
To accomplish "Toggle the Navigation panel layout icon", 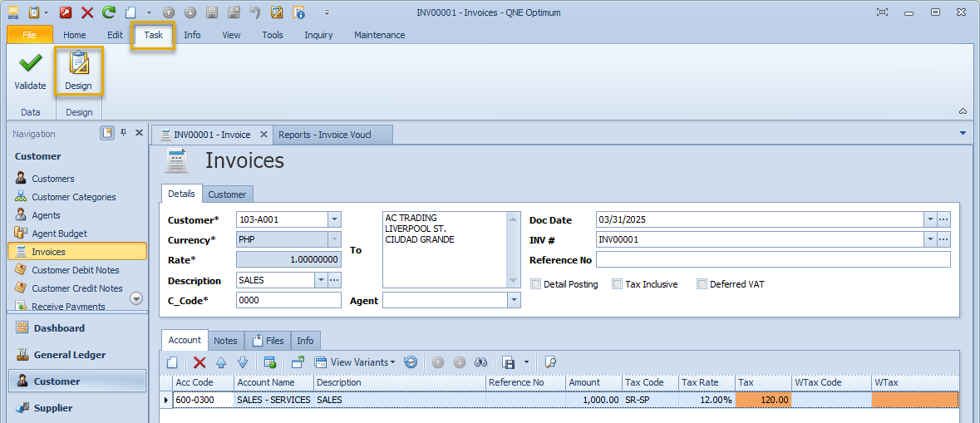I will [107, 132].
